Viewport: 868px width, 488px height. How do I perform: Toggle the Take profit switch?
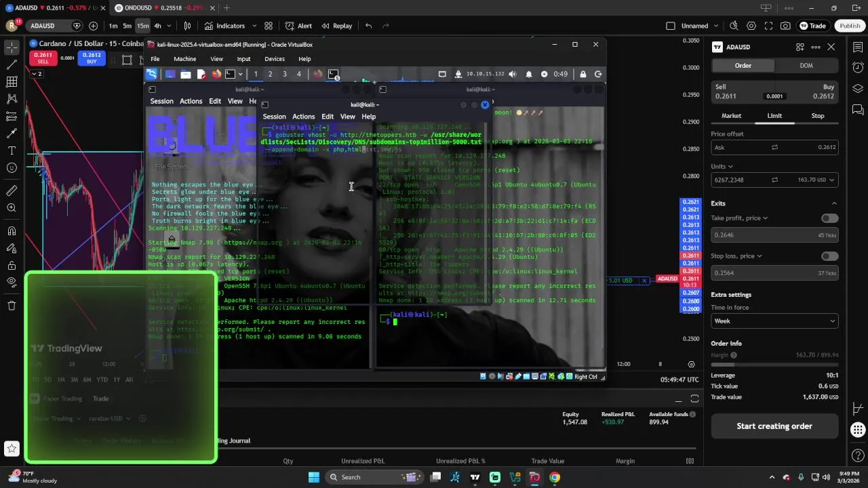click(x=829, y=218)
